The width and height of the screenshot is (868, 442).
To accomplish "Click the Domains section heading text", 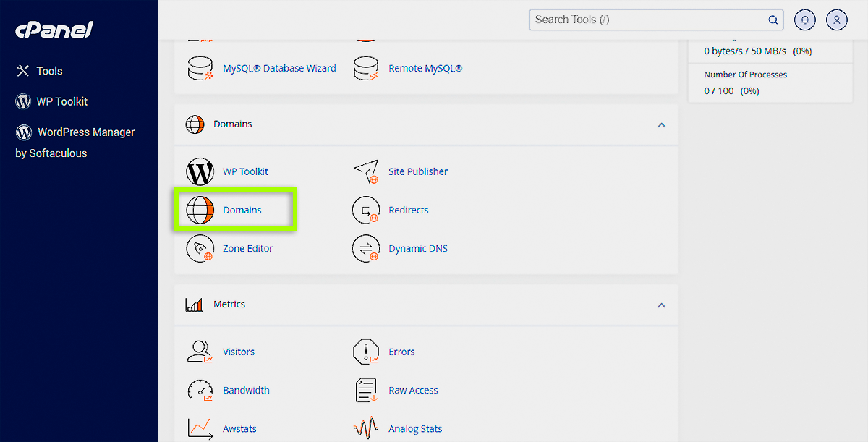I will coord(233,124).
